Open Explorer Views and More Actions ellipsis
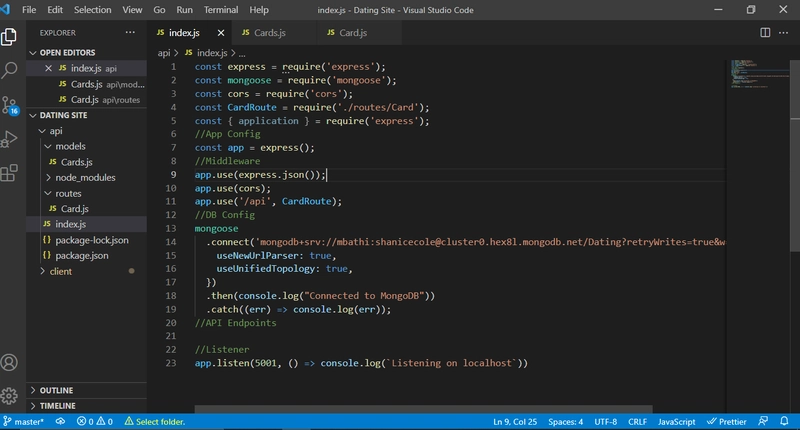The image size is (800, 430). [130, 32]
